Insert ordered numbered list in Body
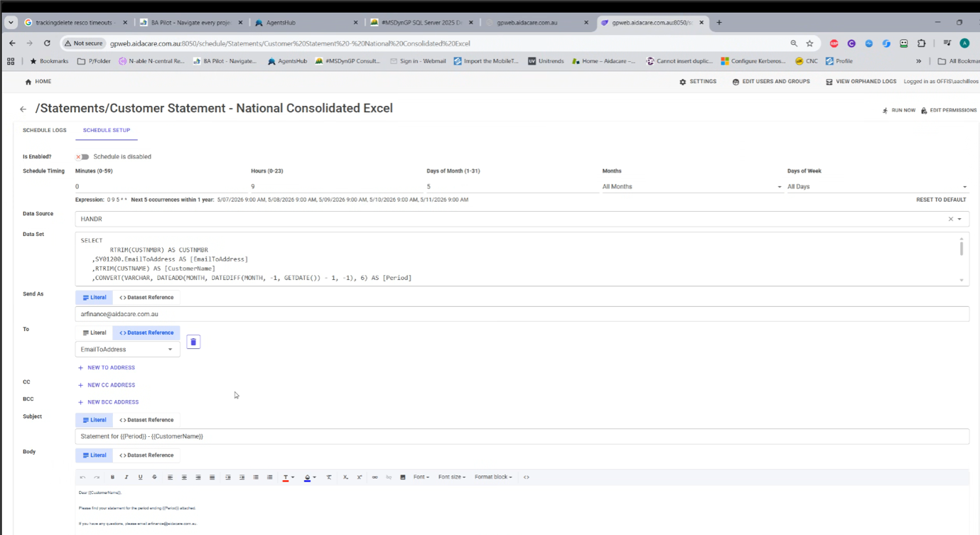This screenshot has height=535, width=980. tap(270, 477)
